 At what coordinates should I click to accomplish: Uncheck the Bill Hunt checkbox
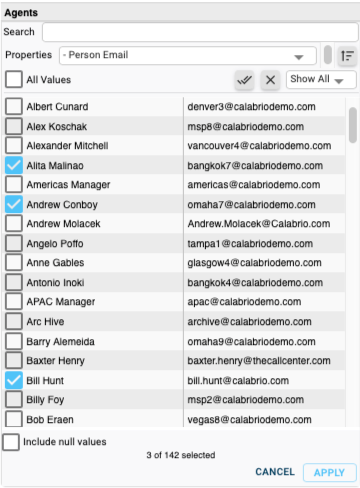point(14,380)
